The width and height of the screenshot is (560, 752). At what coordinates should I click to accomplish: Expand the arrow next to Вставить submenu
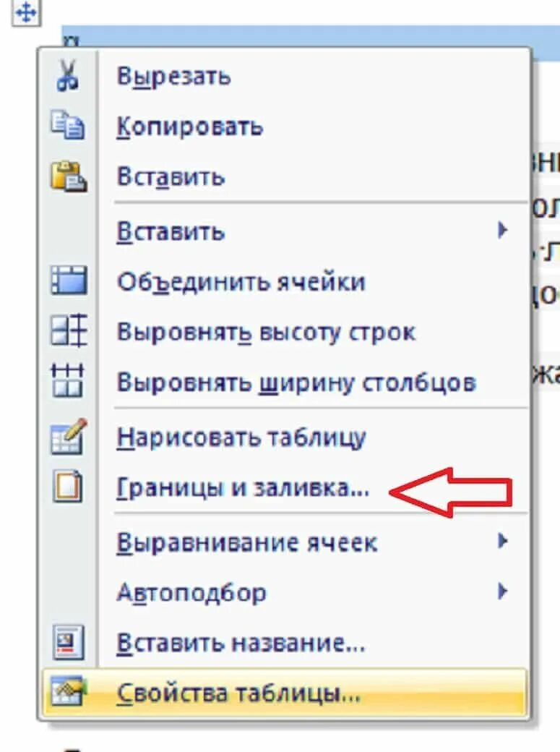coord(502,230)
